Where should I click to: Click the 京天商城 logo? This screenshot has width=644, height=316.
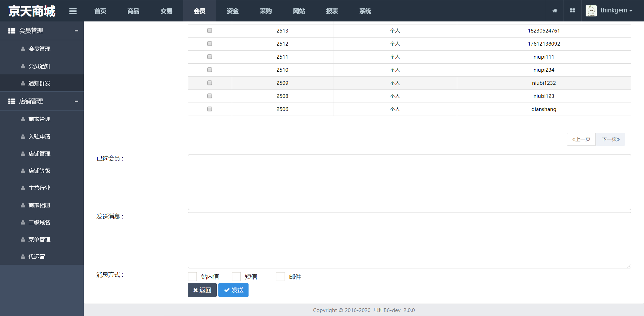pyautogui.click(x=32, y=11)
